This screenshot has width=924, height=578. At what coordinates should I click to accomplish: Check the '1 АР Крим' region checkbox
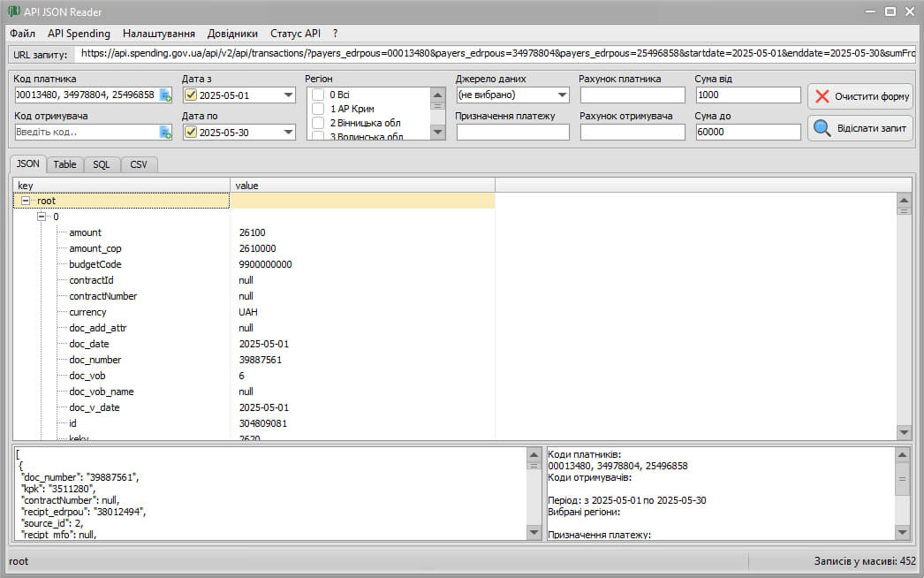coord(318,109)
